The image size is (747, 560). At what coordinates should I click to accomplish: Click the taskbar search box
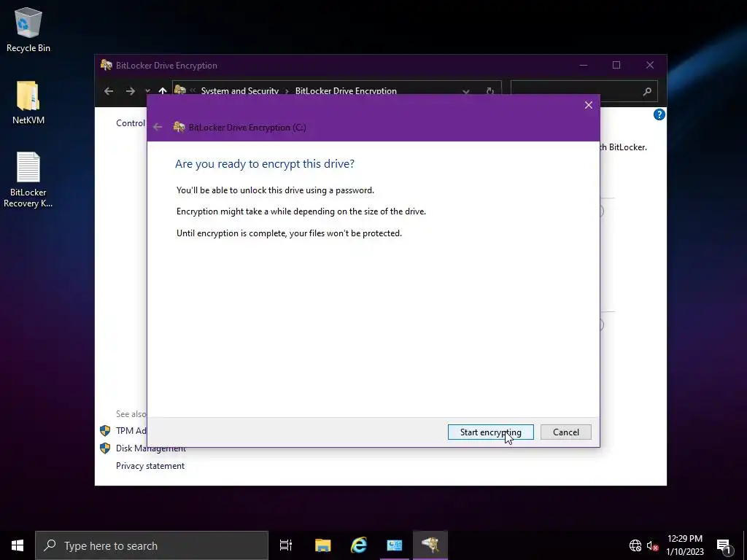[x=152, y=545]
